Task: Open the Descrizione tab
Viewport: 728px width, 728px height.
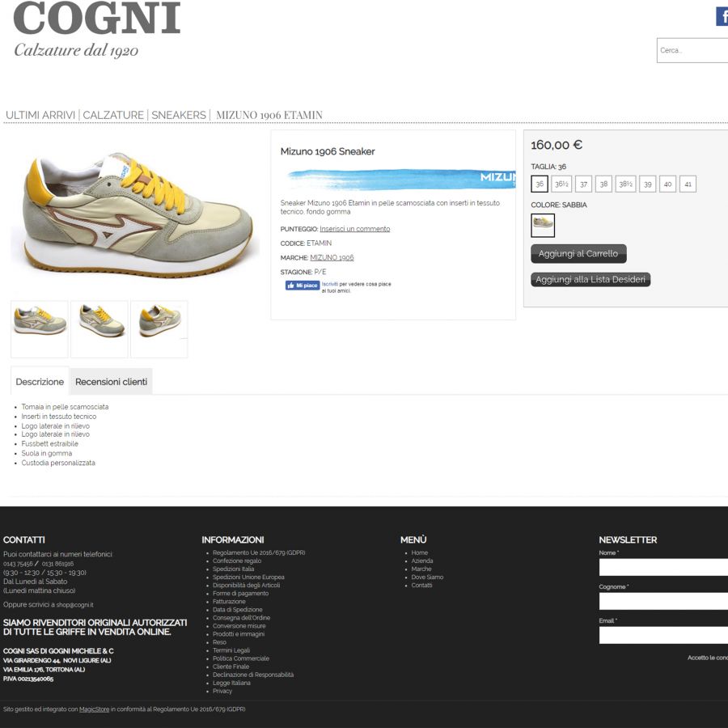Action: [x=40, y=382]
